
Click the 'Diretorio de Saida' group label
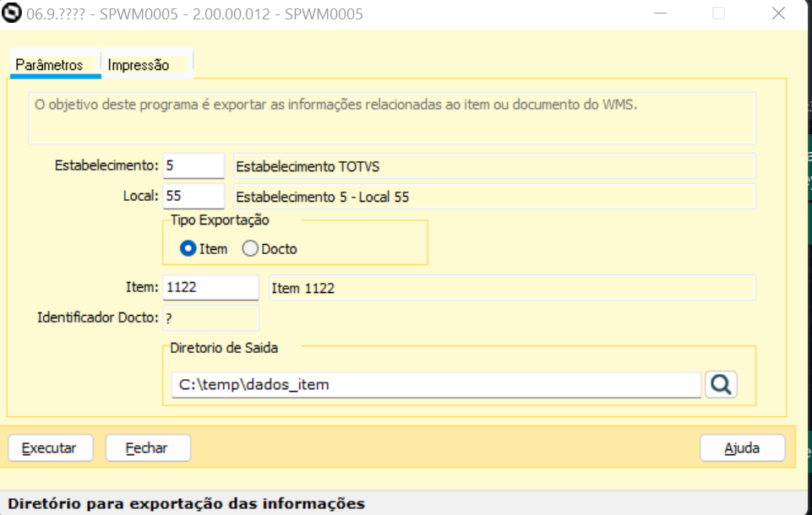[x=224, y=348]
